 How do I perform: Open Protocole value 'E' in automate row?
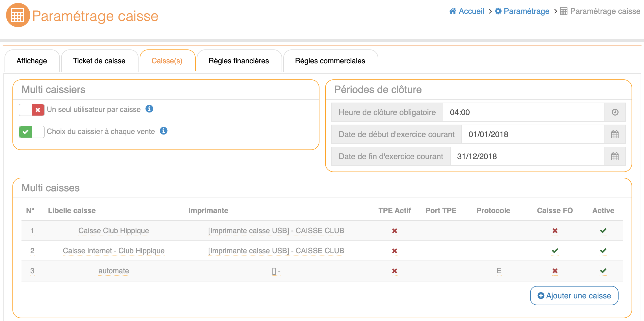click(499, 271)
